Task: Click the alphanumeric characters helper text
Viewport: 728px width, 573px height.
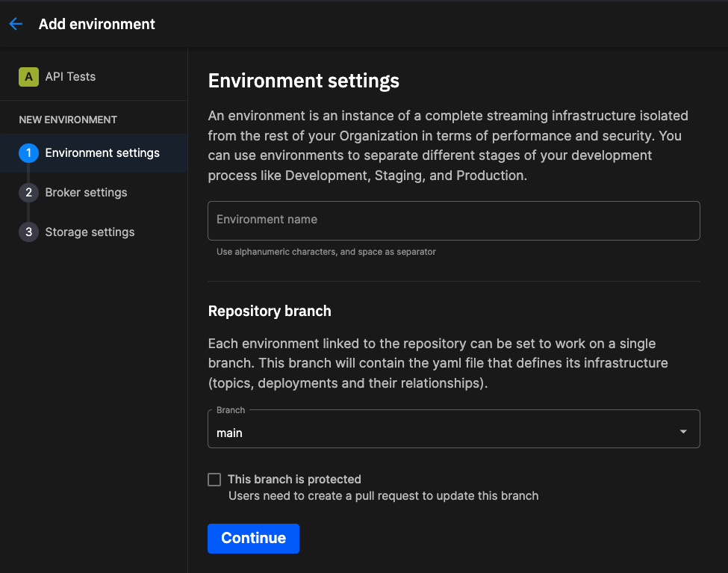Action: click(326, 252)
